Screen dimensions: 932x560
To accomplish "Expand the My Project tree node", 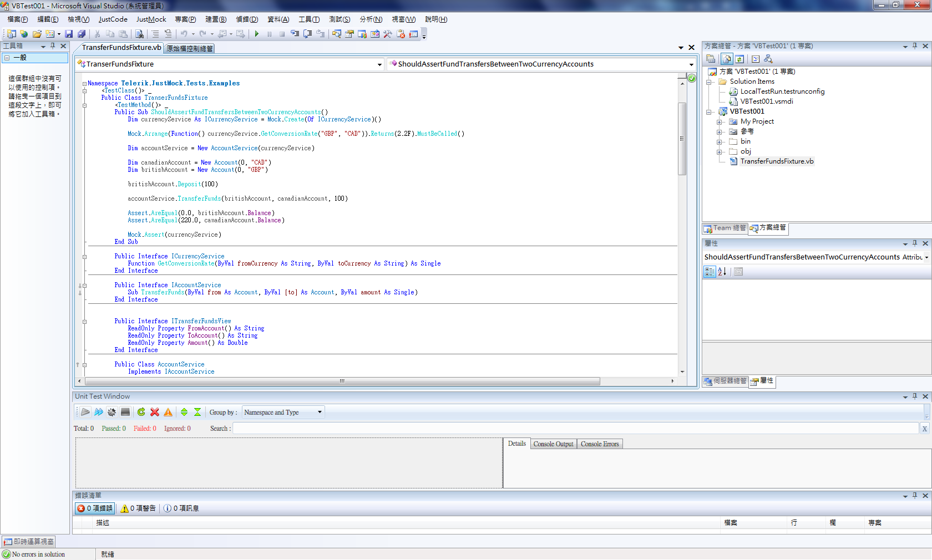I will (x=719, y=122).
